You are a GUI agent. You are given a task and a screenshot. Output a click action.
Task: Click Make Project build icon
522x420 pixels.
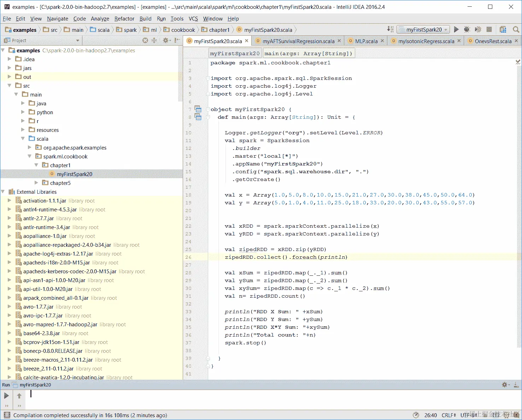(390, 29)
